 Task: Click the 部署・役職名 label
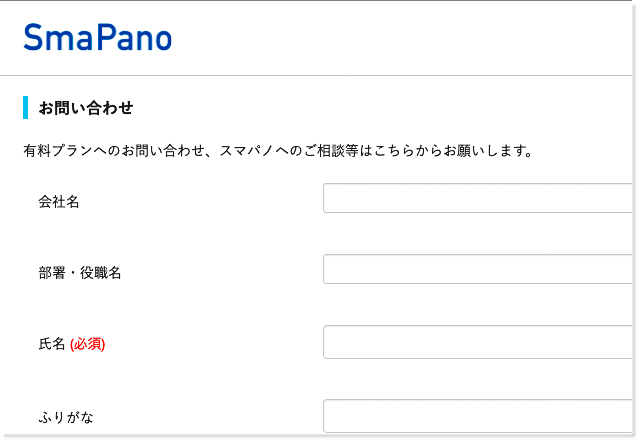click(x=80, y=273)
